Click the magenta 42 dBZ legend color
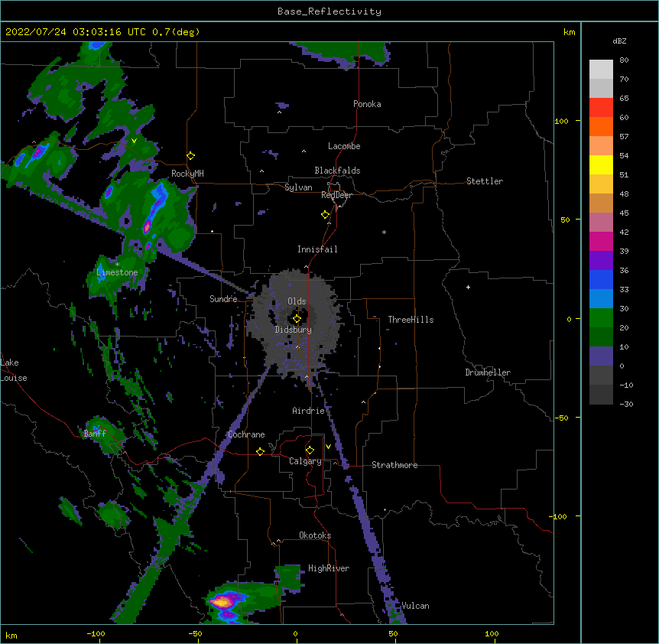 click(x=601, y=241)
